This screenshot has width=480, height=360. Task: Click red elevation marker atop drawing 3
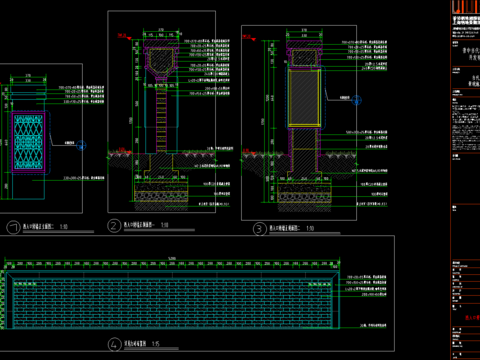coord(249,37)
